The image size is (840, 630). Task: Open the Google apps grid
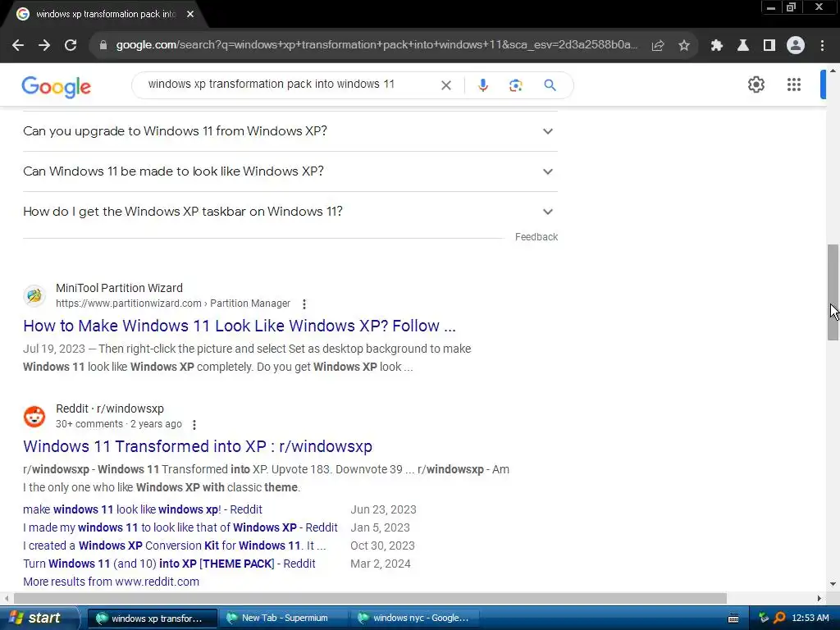pyautogui.click(x=794, y=84)
